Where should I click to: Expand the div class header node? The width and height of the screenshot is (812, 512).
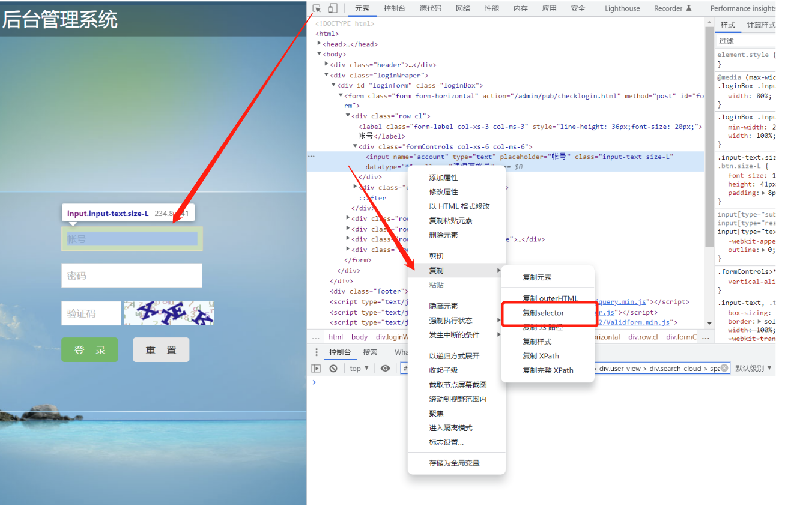click(x=327, y=64)
